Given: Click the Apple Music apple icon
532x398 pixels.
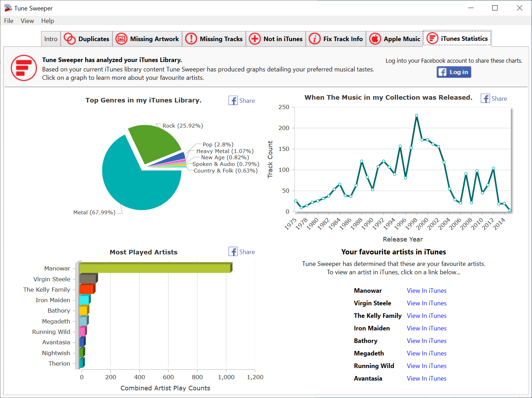Looking at the screenshot, I should click(x=375, y=39).
